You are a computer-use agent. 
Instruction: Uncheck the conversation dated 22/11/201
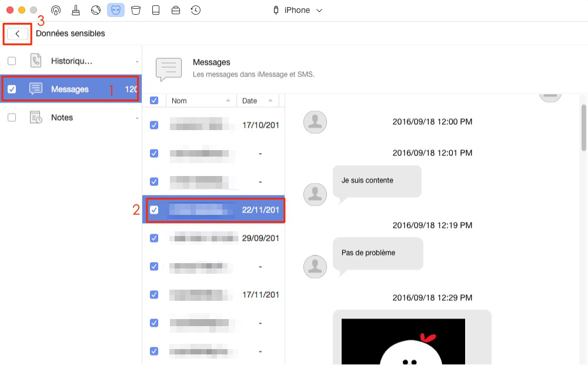(154, 210)
